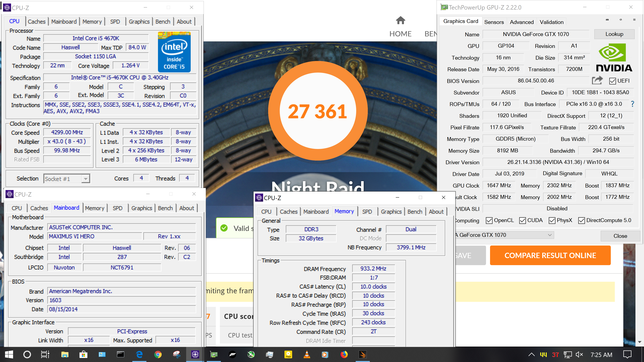This screenshot has width=644, height=362.
Task: Open Task View in the taskbar
Action: [45, 354]
